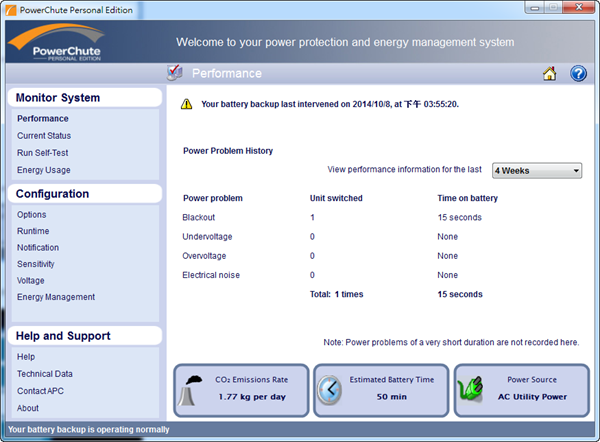Click the yellow warning triangle icon
The image size is (600, 442).
click(x=186, y=103)
